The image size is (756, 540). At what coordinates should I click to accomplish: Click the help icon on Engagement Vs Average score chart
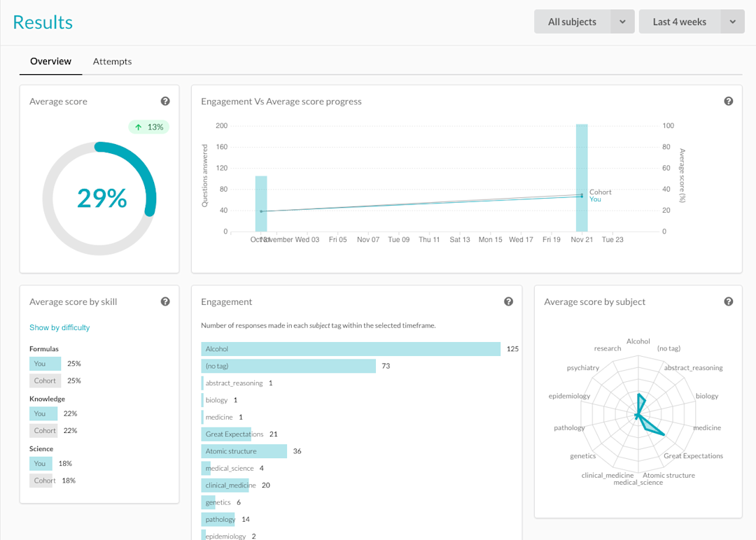pos(728,101)
